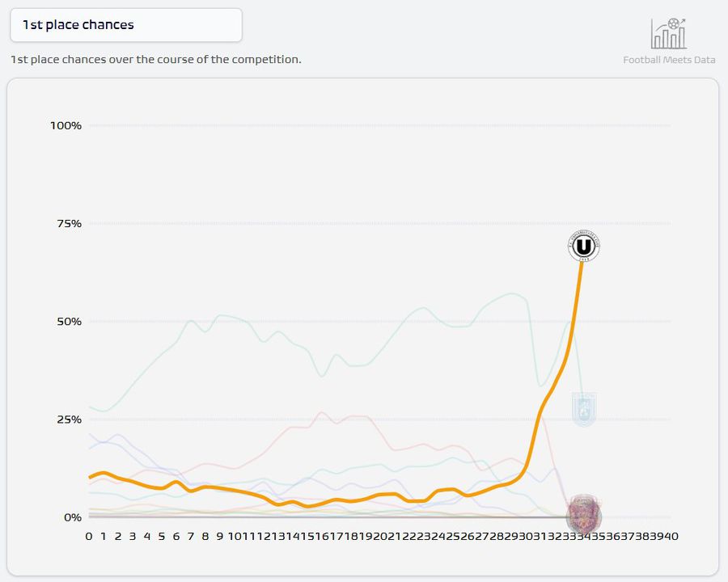
Task: Click the Universitatea Cluj "U" club badge
Action: click(583, 246)
